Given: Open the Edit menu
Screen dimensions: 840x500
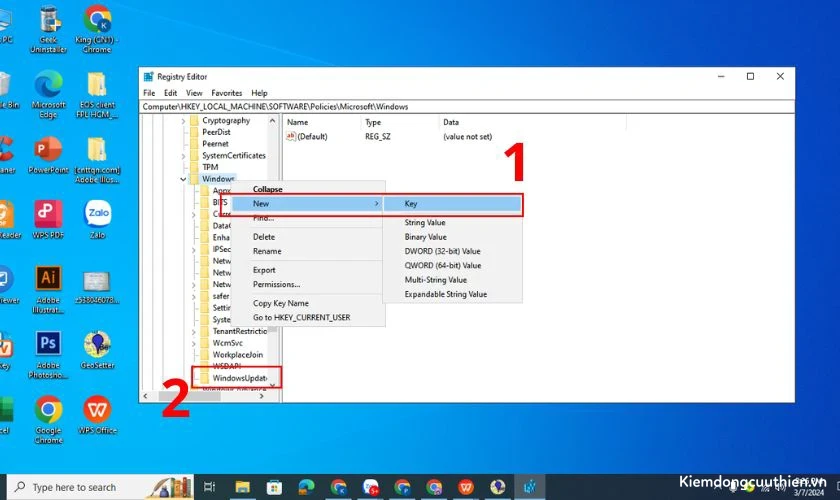Looking at the screenshot, I should point(170,93).
